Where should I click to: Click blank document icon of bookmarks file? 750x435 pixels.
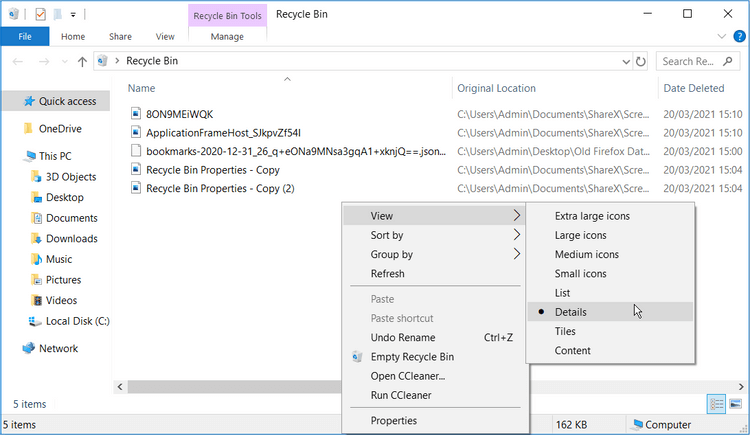(136, 151)
